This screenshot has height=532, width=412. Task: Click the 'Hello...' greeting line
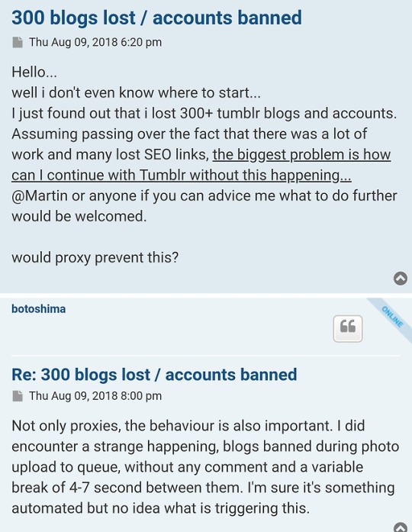pyautogui.click(x=34, y=72)
